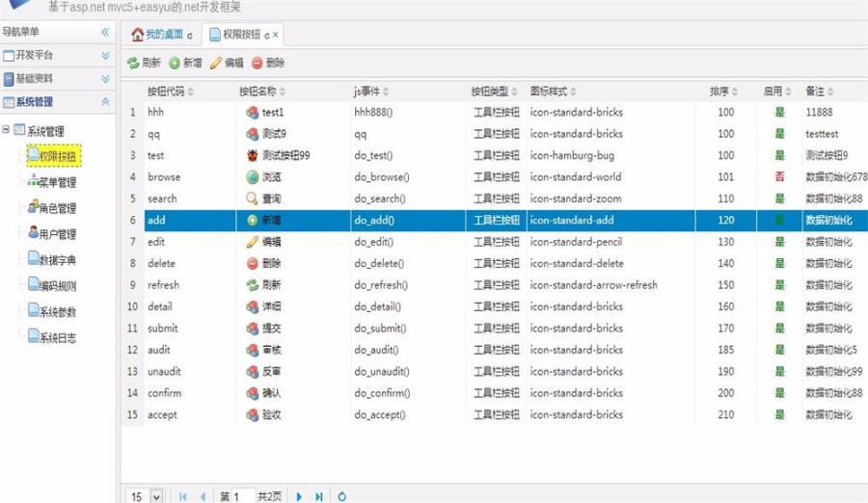The height and width of the screenshot is (503, 868).
Task: Open 菜单管理 in the tree
Action: point(53,182)
